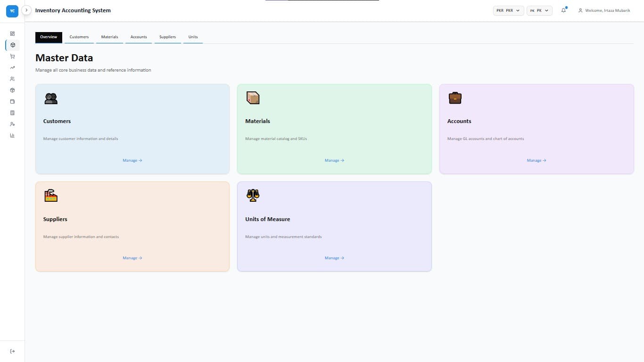The image size is (644, 362).
Task: Open the calculator-style ledger sidebar icon
Action: (x=12, y=113)
